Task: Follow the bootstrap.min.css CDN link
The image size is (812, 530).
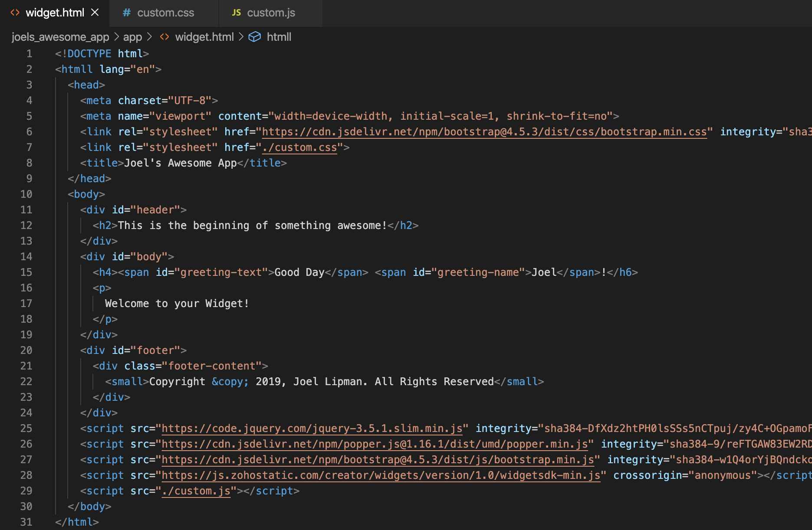Action: [484, 131]
